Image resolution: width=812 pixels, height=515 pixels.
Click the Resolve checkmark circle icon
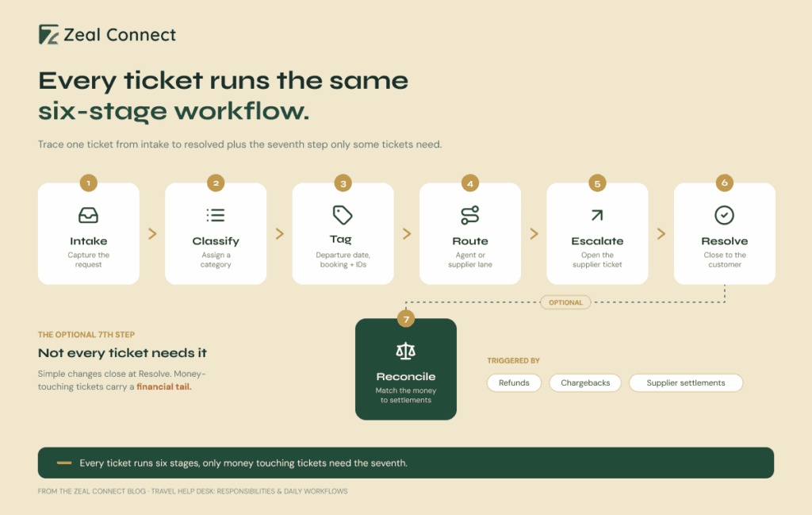[725, 215]
